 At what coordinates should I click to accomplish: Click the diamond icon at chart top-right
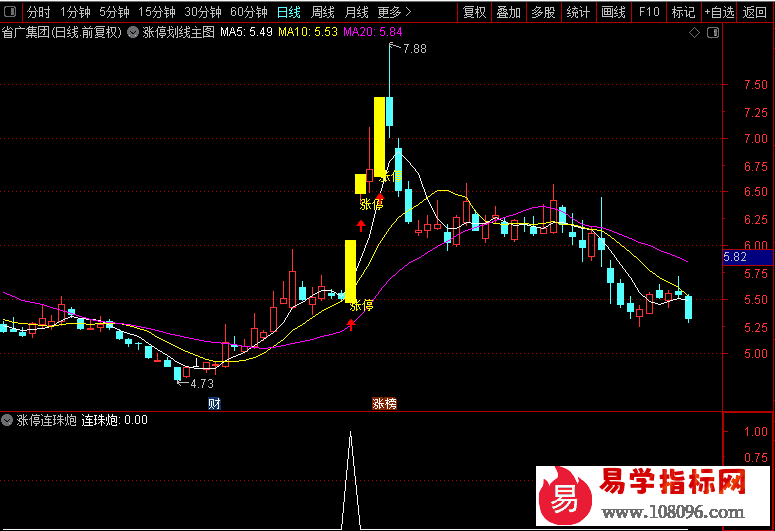(x=694, y=33)
